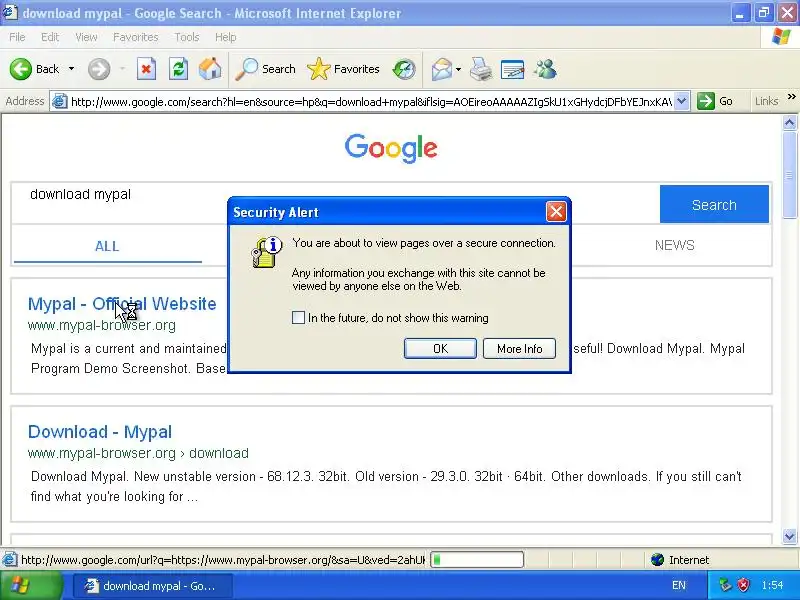Image resolution: width=800 pixels, height=600 pixels.
Task: Click the red security shield tray icon
Action: point(744,585)
